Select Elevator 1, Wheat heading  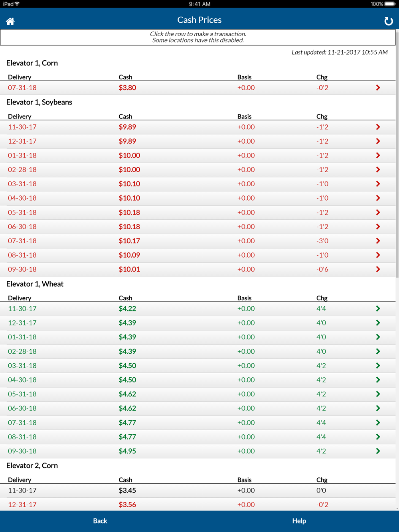(x=35, y=284)
